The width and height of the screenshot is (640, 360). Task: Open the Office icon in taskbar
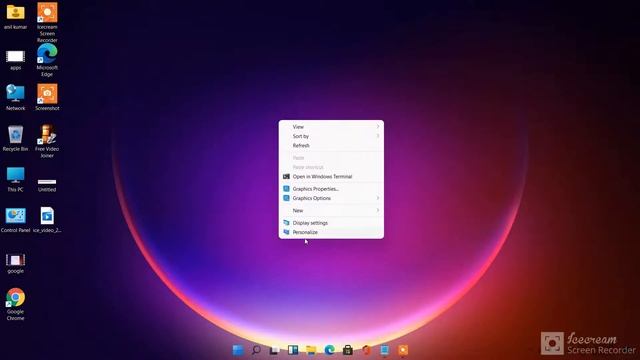coord(367,350)
